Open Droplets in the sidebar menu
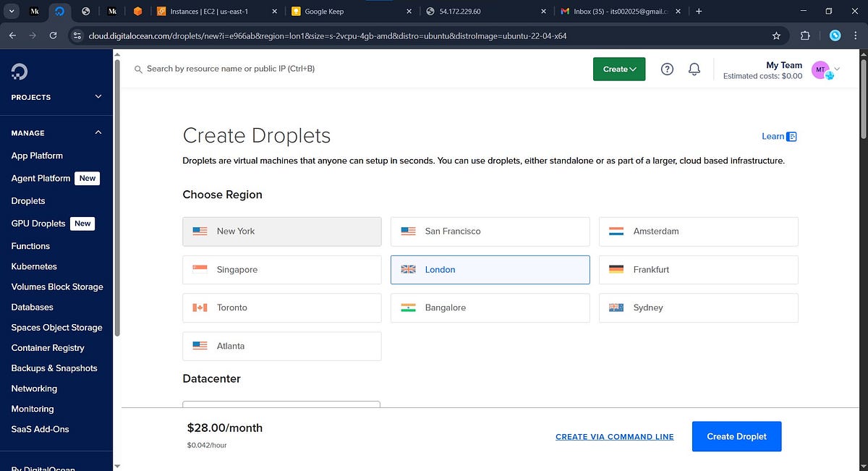This screenshot has width=868, height=471. (x=28, y=201)
